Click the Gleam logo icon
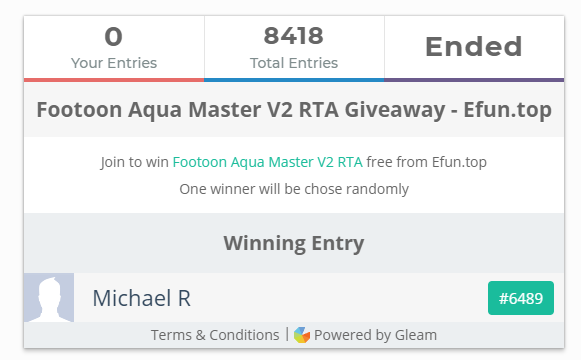 [x=302, y=335]
